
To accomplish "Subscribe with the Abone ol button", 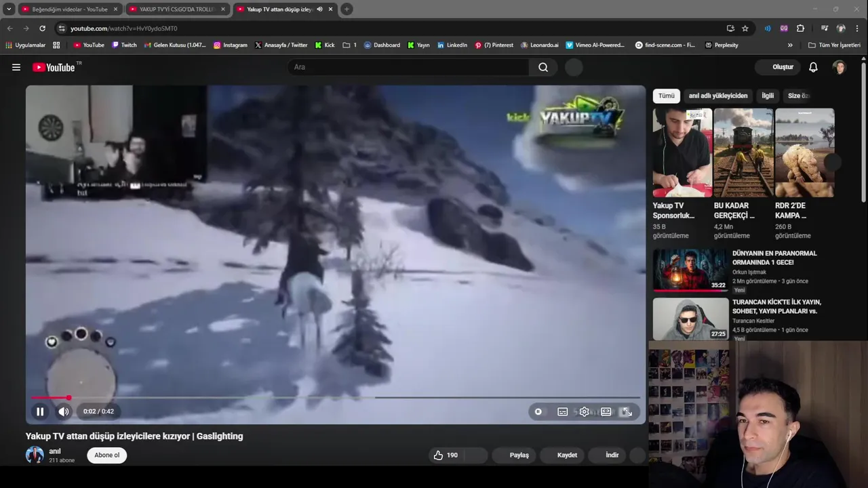I will (106, 455).
